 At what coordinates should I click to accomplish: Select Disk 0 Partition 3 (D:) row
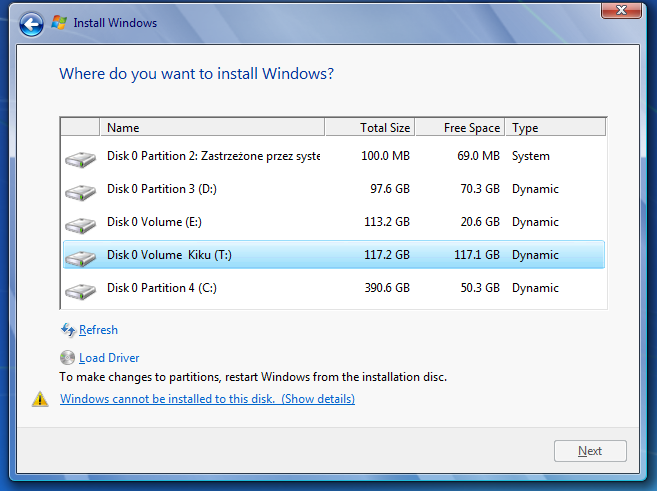click(x=334, y=189)
